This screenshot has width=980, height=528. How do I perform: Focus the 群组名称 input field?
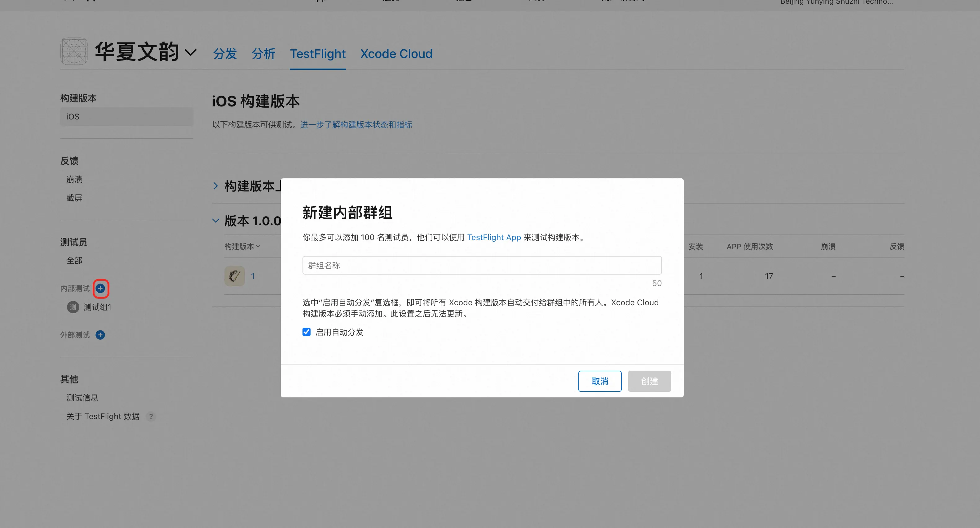pos(482,265)
